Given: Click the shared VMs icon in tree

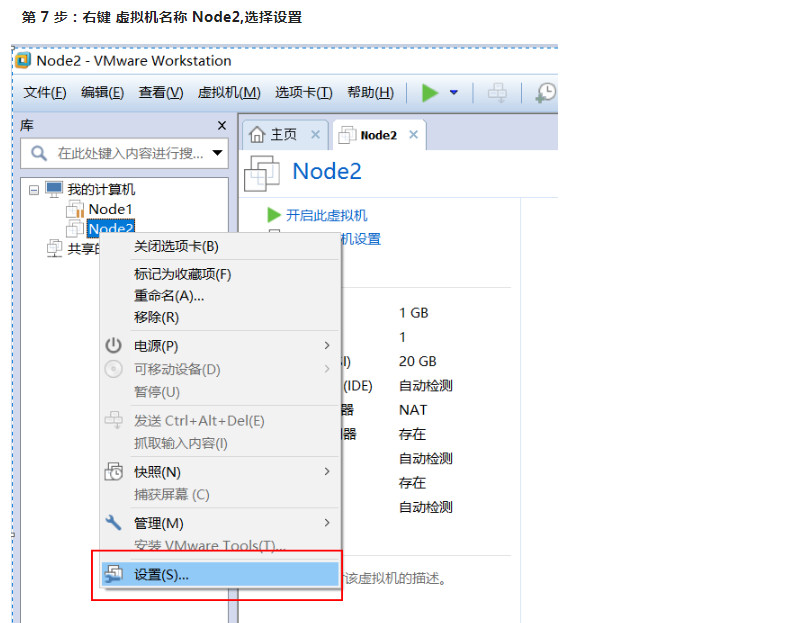Looking at the screenshot, I should pos(54,248).
